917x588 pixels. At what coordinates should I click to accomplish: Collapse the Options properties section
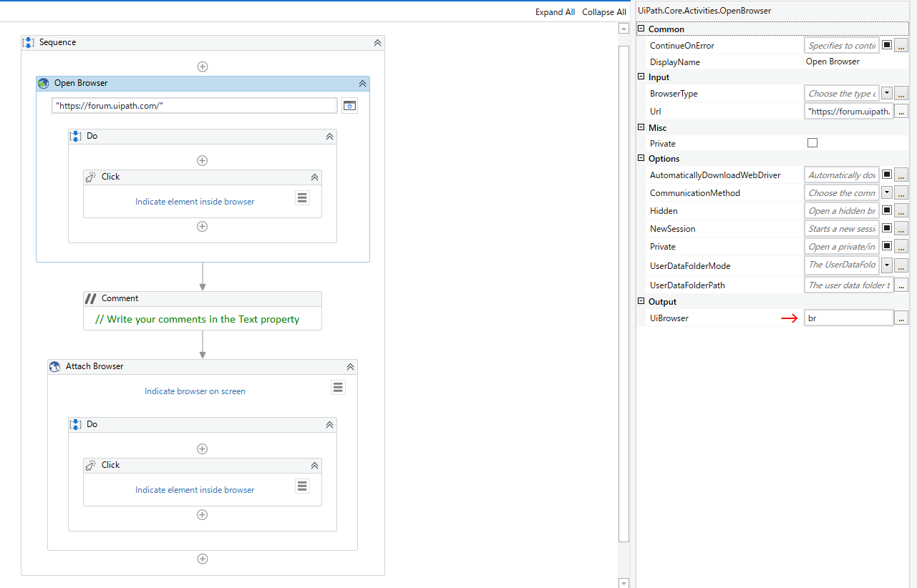tap(641, 158)
